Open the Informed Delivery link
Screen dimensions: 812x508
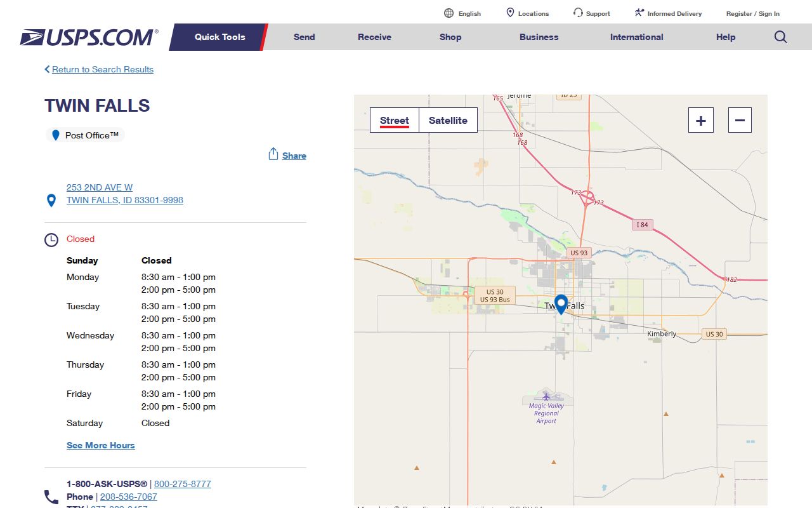[674, 13]
